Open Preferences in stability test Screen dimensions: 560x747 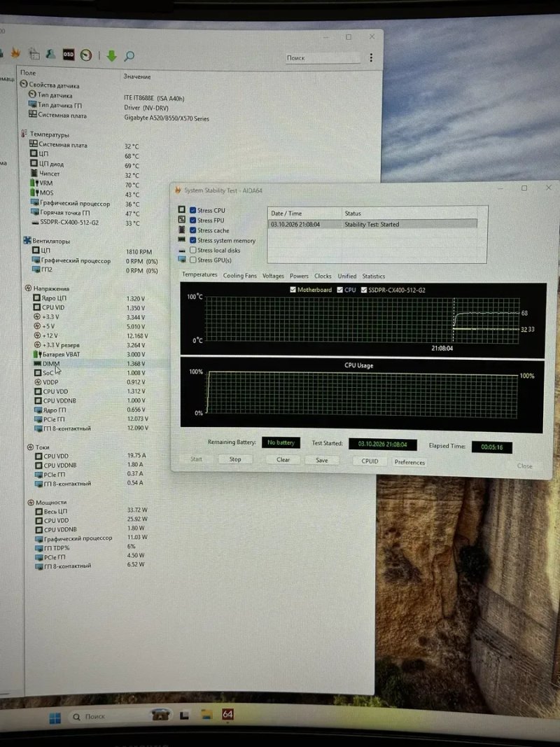click(x=409, y=462)
